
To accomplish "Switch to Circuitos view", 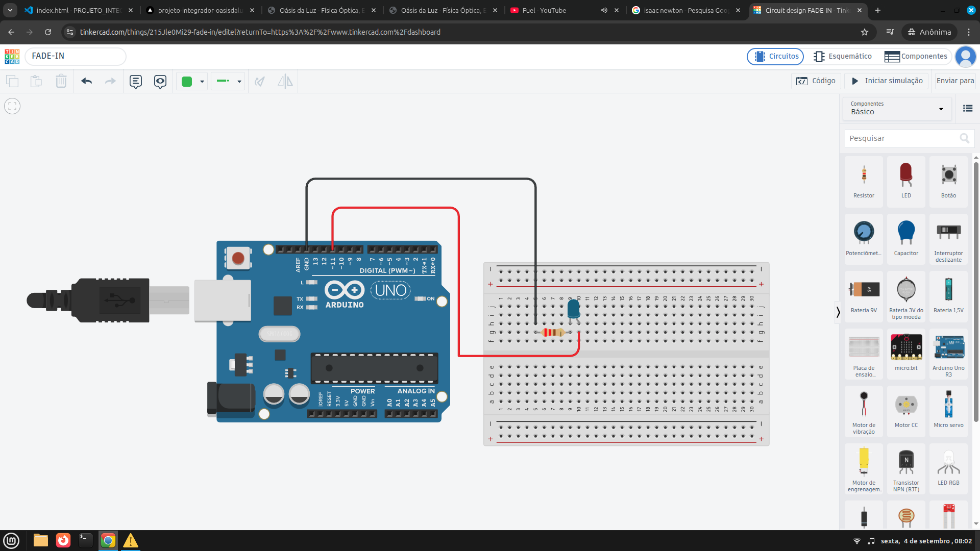I will click(x=775, y=56).
